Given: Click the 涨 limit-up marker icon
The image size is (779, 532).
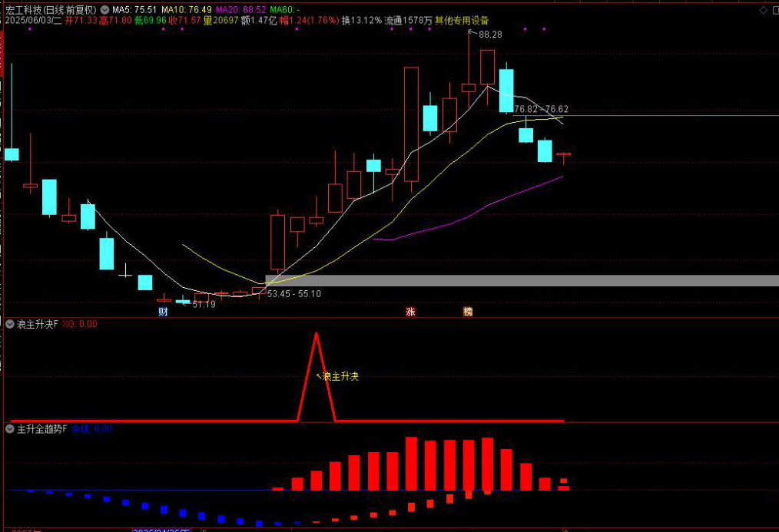Looking at the screenshot, I should pos(410,312).
